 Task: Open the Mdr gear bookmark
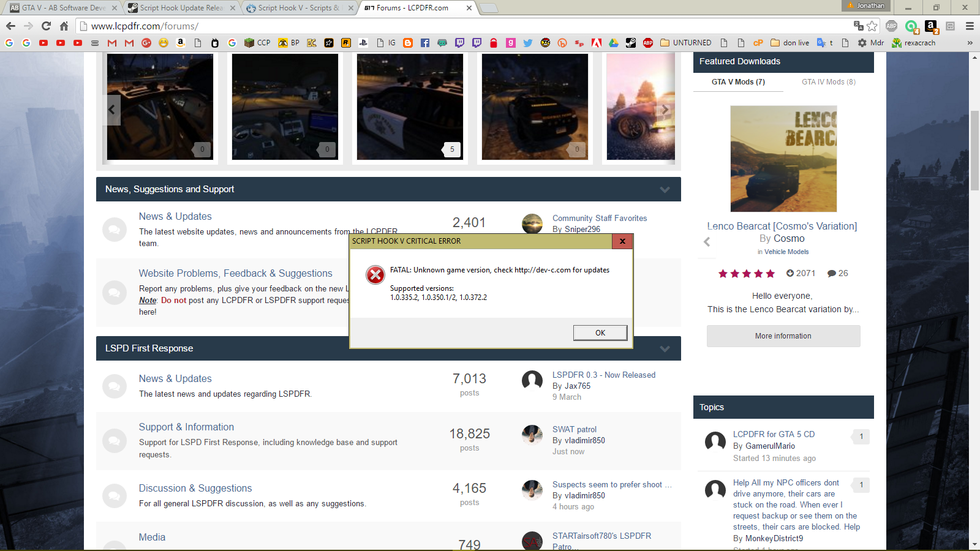click(870, 43)
